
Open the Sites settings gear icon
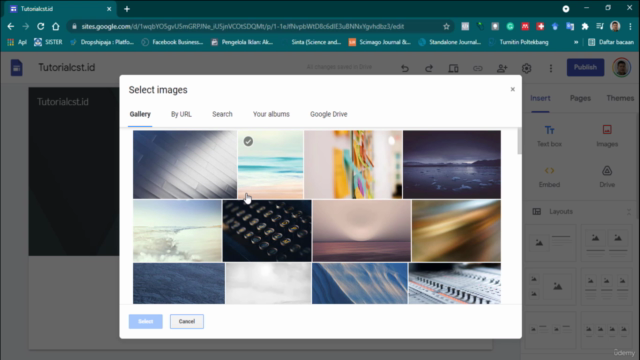coord(527,68)
